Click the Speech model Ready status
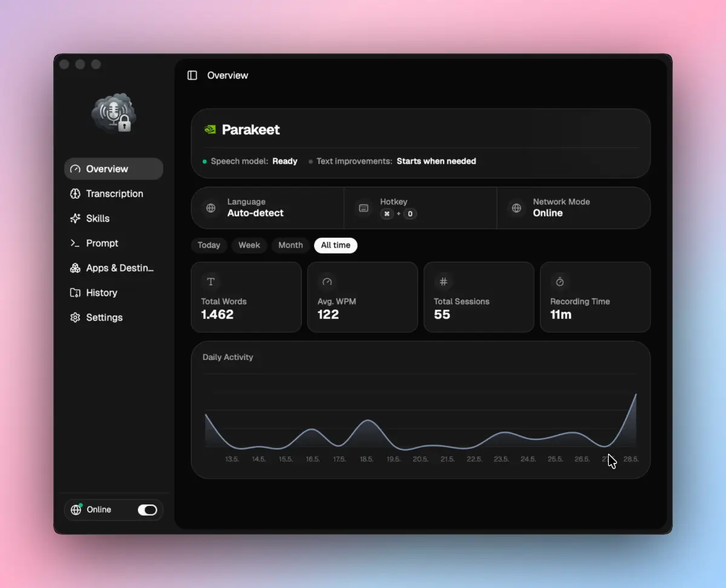The height and width of the screenshot is (588, 726). (x=284, y=162)
